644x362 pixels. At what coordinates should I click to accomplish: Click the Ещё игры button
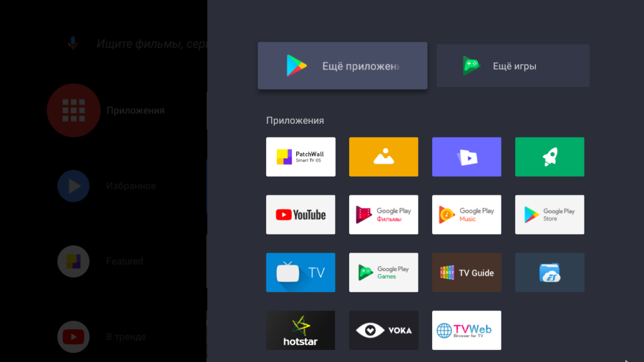[513, 66]
